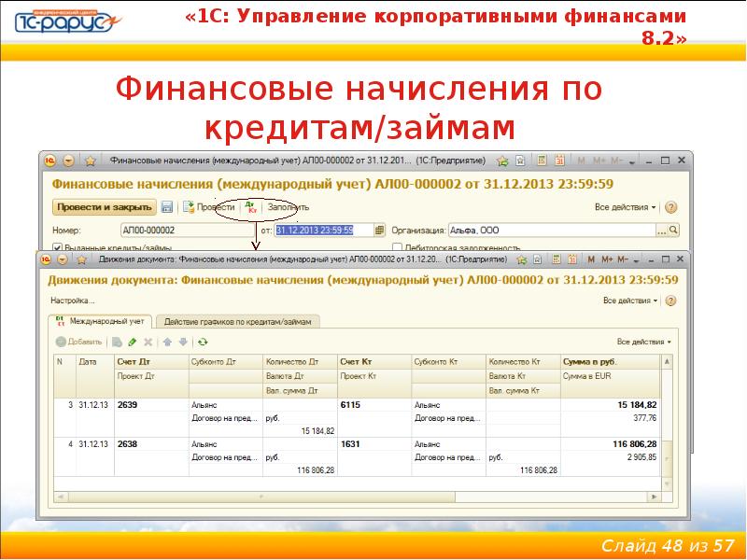Viewport: 747px width, 560px height.
Task: Toggle the Выданные кредиты/займы checkbox
Action: pyautogui.click(x=57, y=247)
